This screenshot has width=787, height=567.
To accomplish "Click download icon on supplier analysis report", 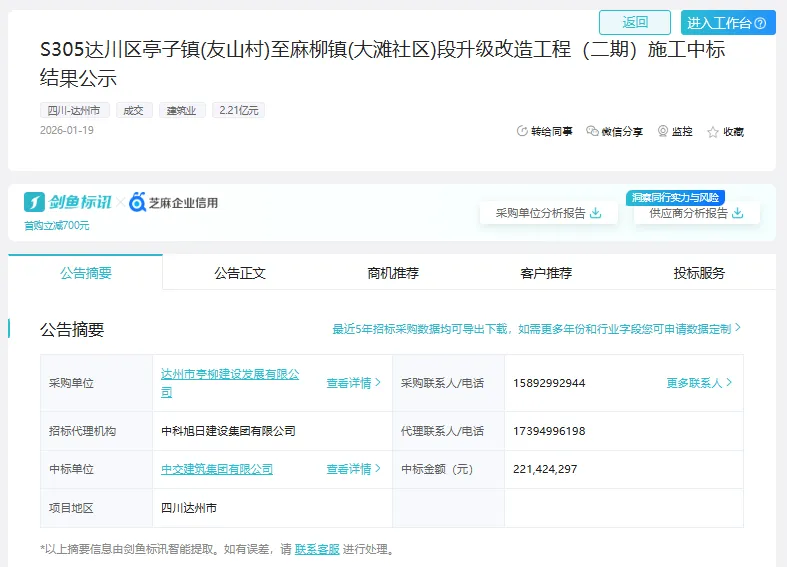I will [738, 213].
